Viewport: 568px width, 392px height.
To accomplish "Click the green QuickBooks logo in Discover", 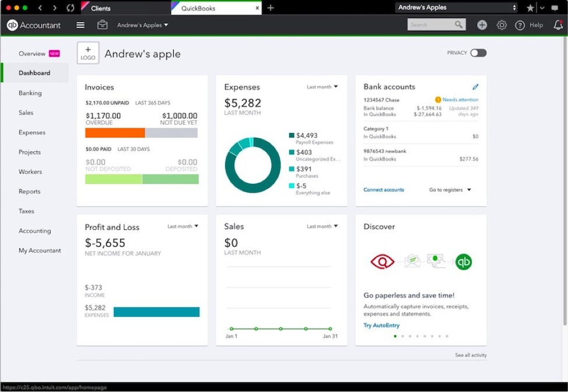I will coord(464,261).
